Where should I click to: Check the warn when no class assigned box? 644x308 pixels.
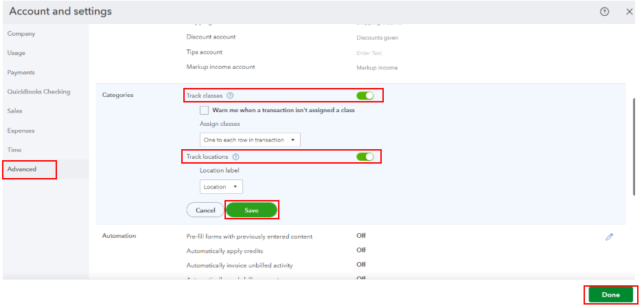tap(205, 110)
